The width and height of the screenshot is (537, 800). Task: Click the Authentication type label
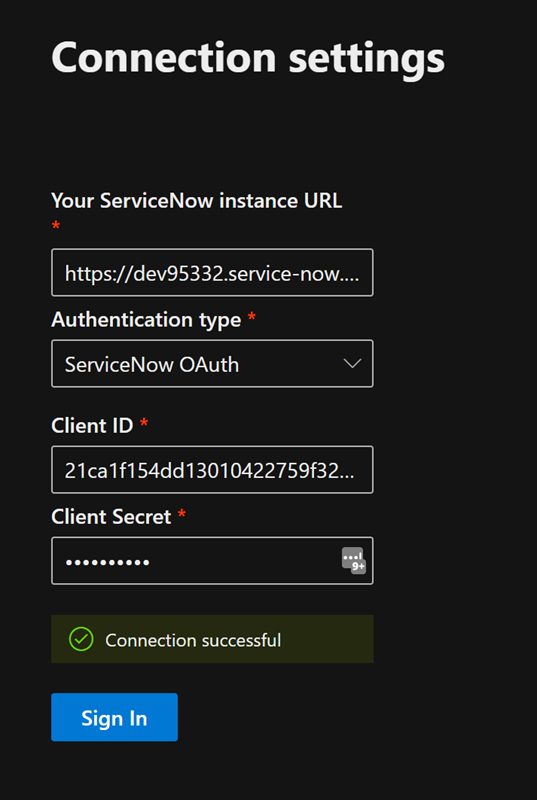146,320
